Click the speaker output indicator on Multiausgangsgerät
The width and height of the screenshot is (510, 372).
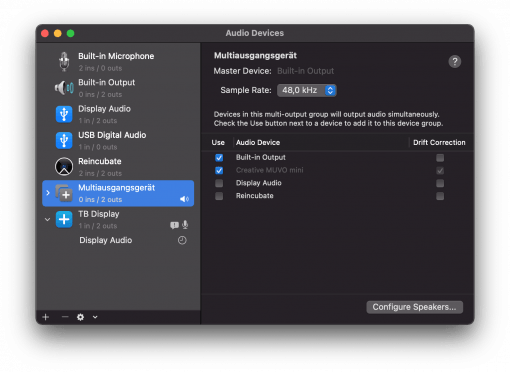pos(184,199)
